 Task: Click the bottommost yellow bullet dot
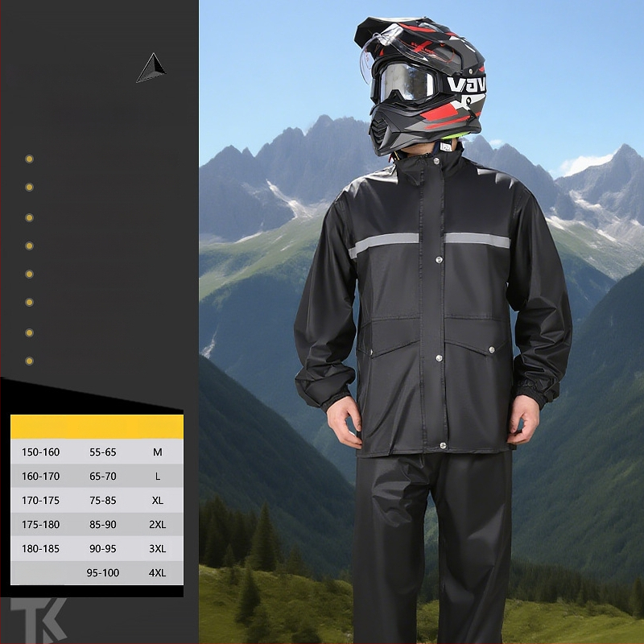coord(29,361)
